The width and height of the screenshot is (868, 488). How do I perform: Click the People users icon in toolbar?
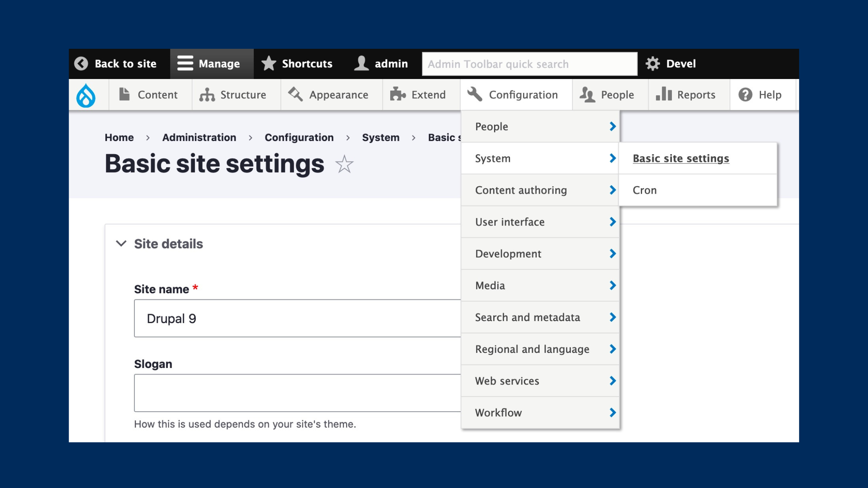[x=587, y=95]
